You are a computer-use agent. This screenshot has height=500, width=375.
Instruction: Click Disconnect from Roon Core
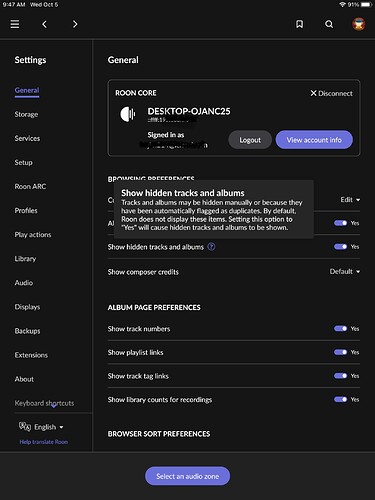point(331,93)
